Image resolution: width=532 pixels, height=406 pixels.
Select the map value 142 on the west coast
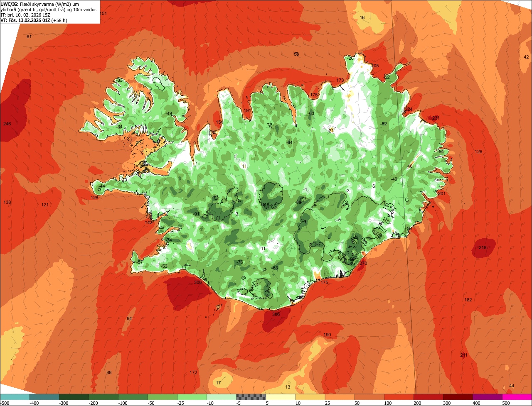(x=148, y=223)
